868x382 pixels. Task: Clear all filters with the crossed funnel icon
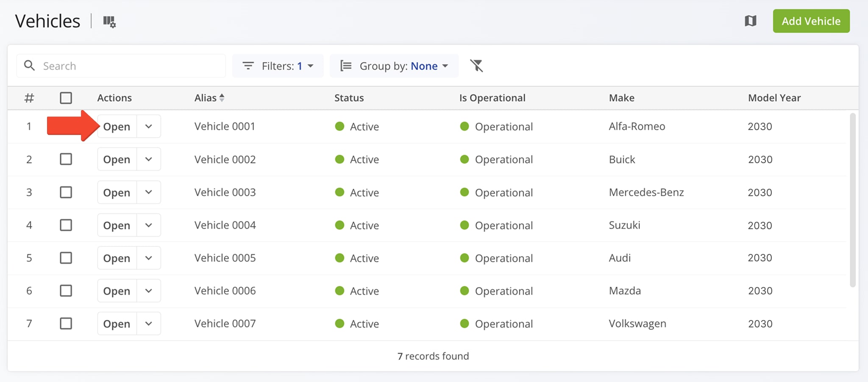pos(476,66)
